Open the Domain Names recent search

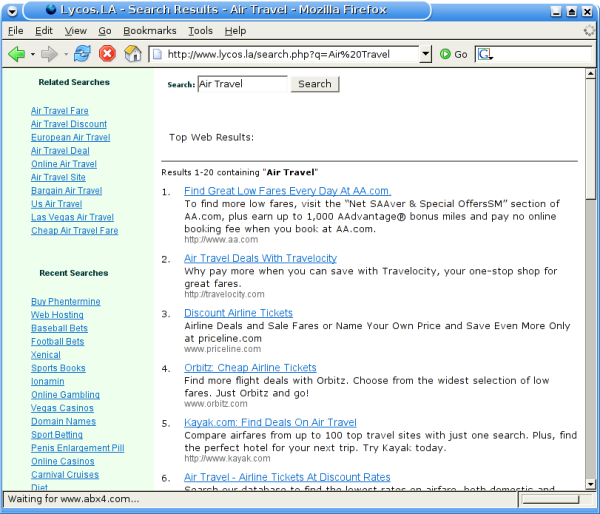[64, 421]
